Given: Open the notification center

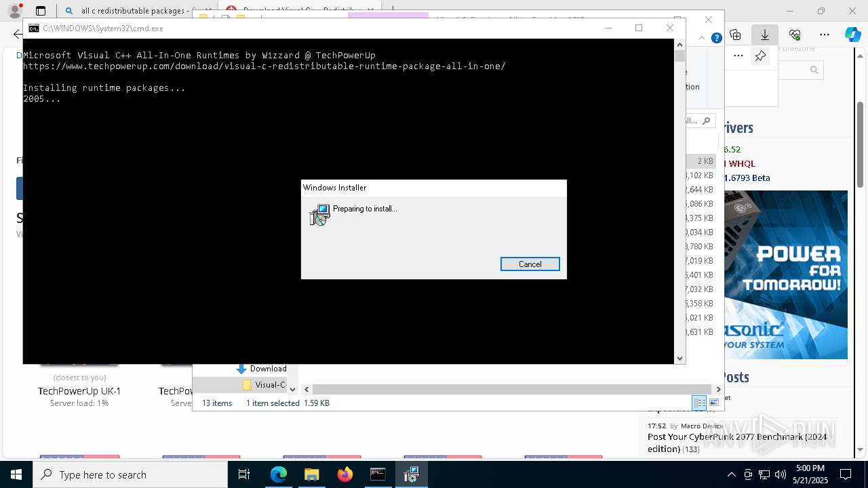Looking at the screenshot, I should click(846, 474).
